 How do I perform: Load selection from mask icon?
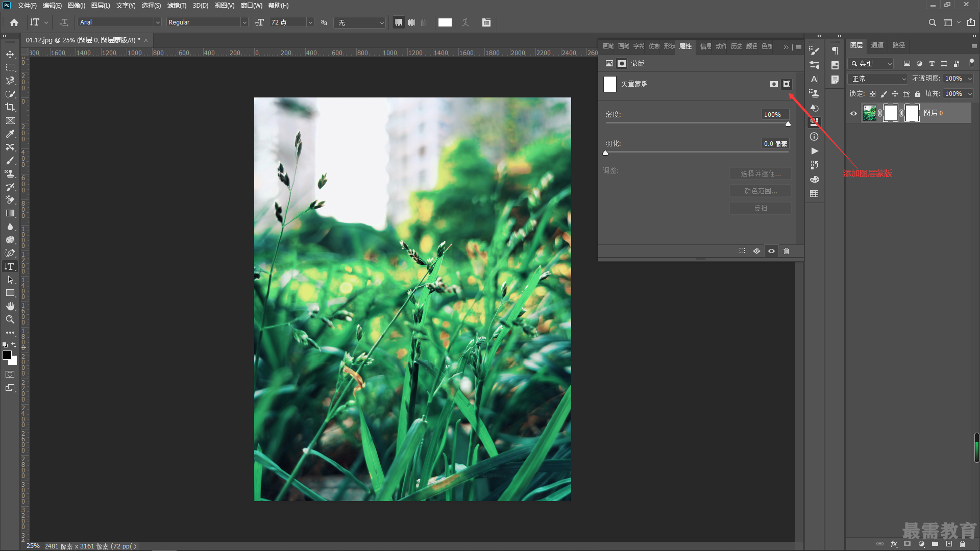click(742, 251)
